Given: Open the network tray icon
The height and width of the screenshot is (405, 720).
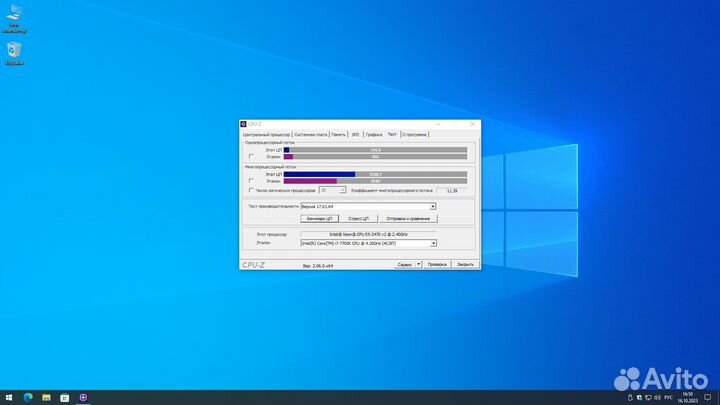Looking at the screenshot, I should pos(648,398).
